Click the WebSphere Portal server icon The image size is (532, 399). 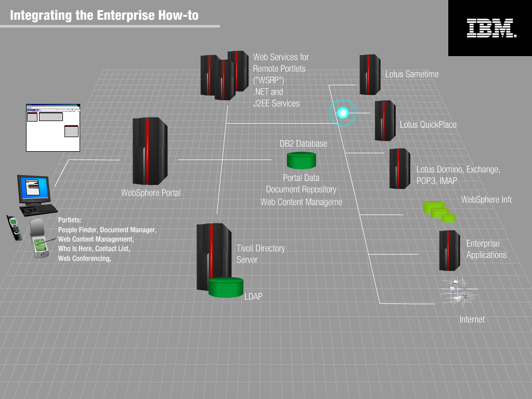click(x=150, y=151)
